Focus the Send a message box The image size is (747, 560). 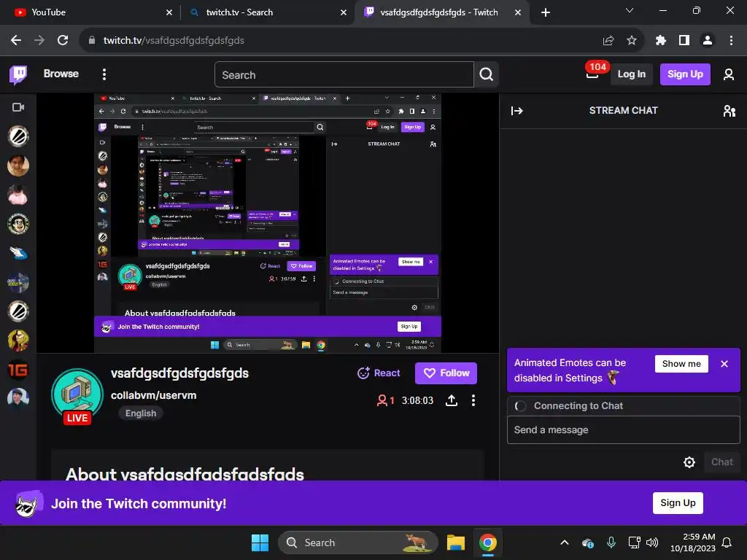point(623,430)
